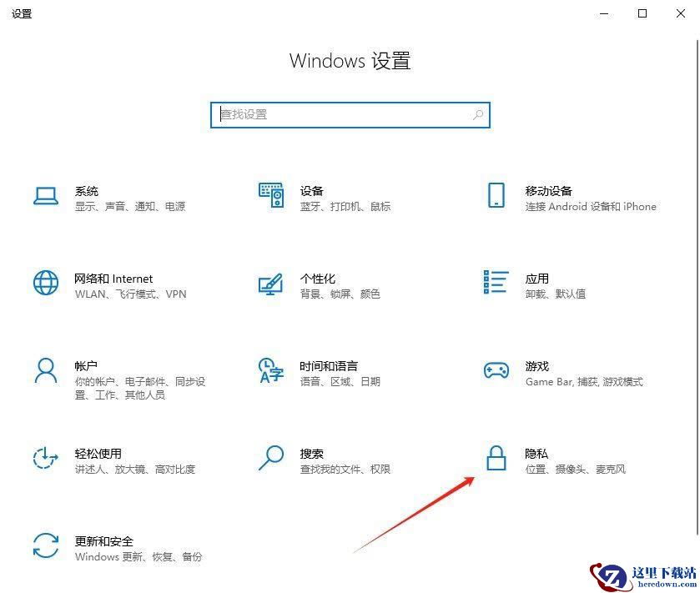700x593 pixels.
Task: Open the 个性化 paintbrush icon
Action: tap(271, 284)
